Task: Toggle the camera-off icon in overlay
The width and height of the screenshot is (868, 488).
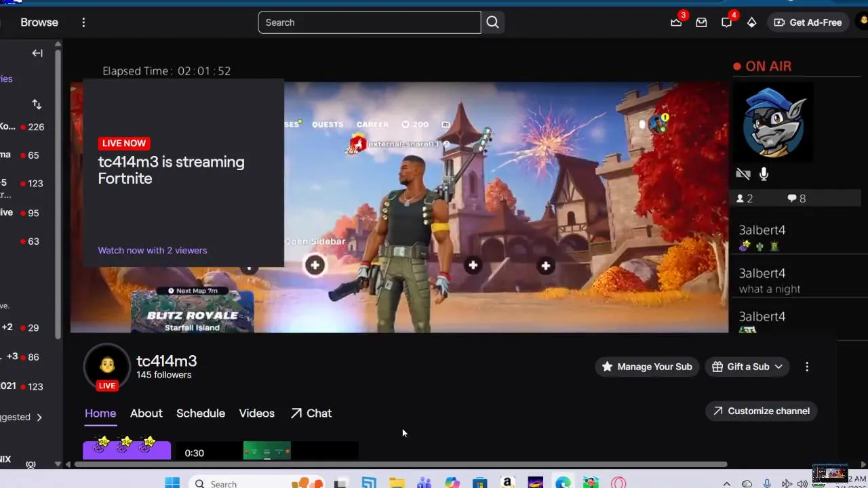Action: [743, 174]
